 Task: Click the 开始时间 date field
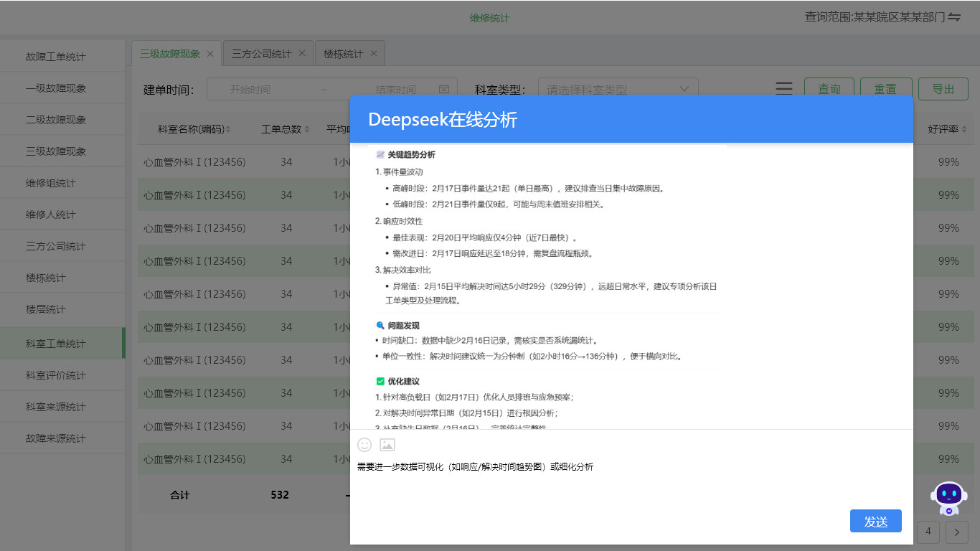point(250,90)
